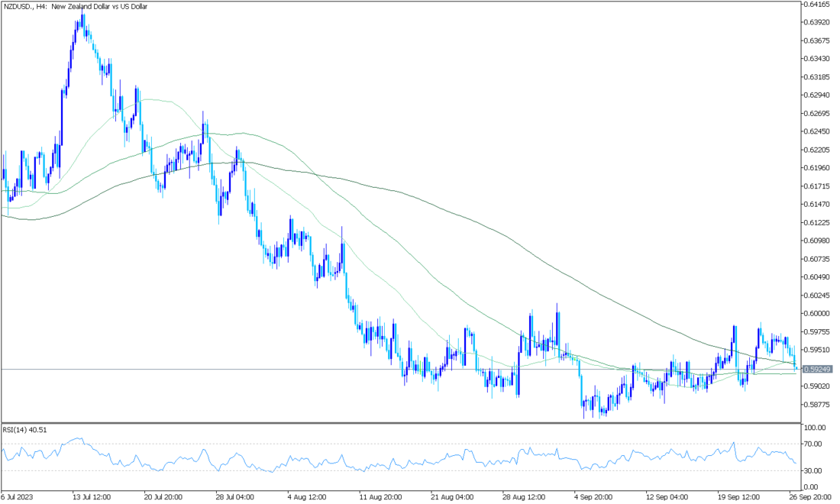Click the 0.61225 price axis label
This screenshot has width=840, height=504.
click(818, 223)
